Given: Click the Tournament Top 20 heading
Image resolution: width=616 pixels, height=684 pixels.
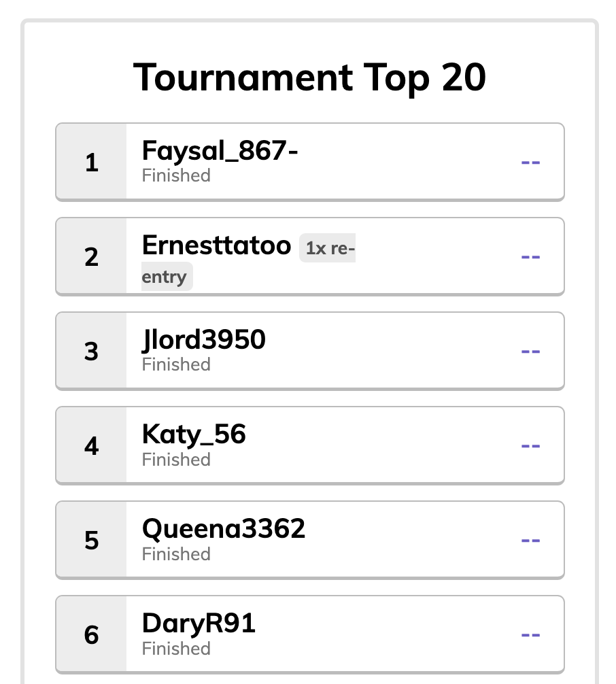Looking at the screenshot, I should click(309, 78).
